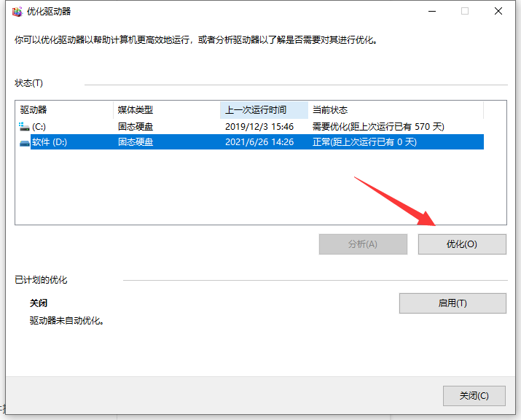The height and width of the screenshot is (420, 521).
Task: Click the greyed-out maximize button
Action: (x=465, y=12)
